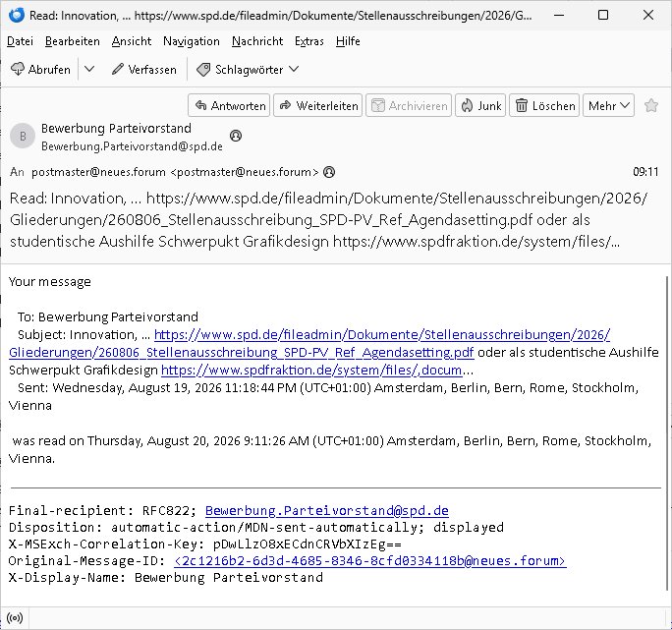The image size is (672, 630).
Task: Click the Verfassen pencil icon
Action: pos(118,70)
